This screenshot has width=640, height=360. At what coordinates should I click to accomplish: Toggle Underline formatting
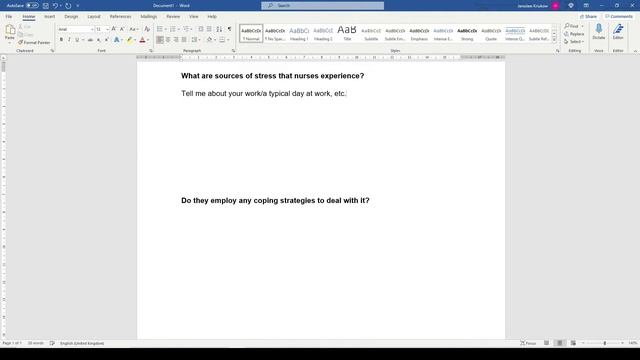tap(77, 40)
